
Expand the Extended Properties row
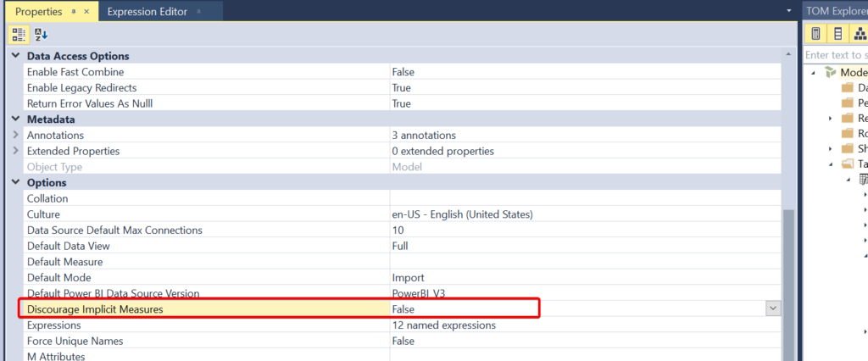[14, 151]
